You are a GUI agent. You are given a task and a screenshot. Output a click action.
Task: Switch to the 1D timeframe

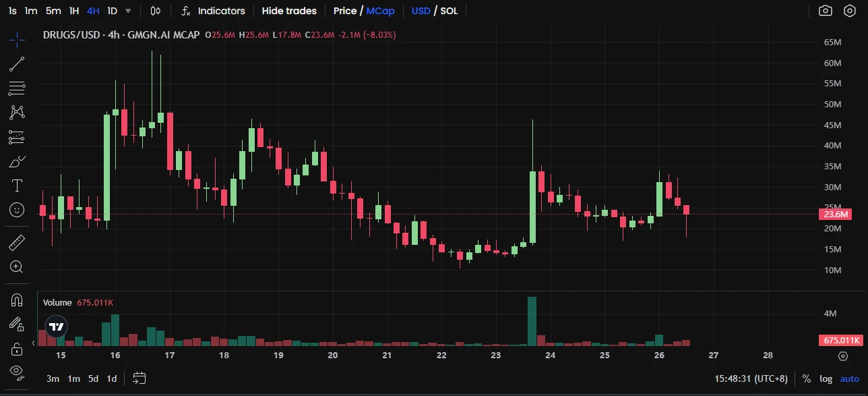point(112,11)
